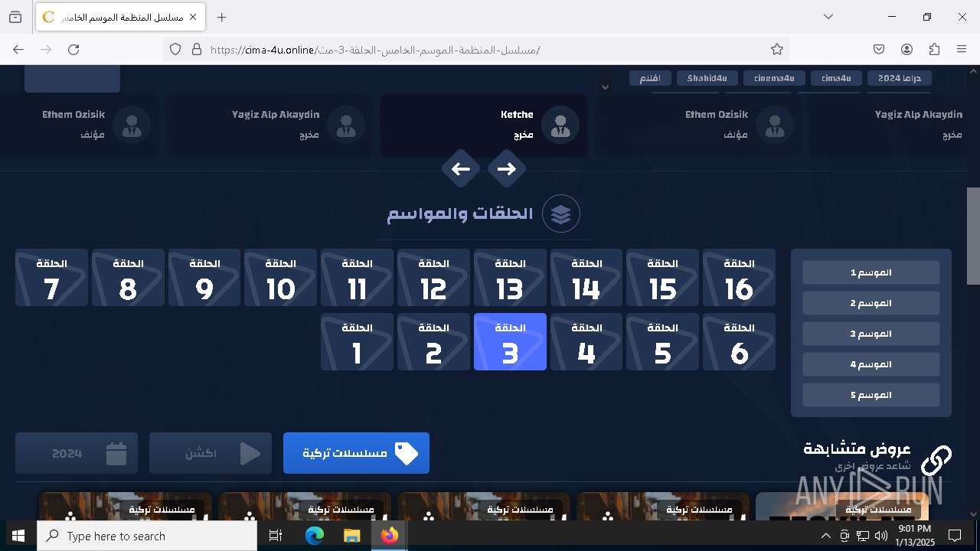
Task: Open the Firefox hamburger application menu
Action: [x=962, y=49]
